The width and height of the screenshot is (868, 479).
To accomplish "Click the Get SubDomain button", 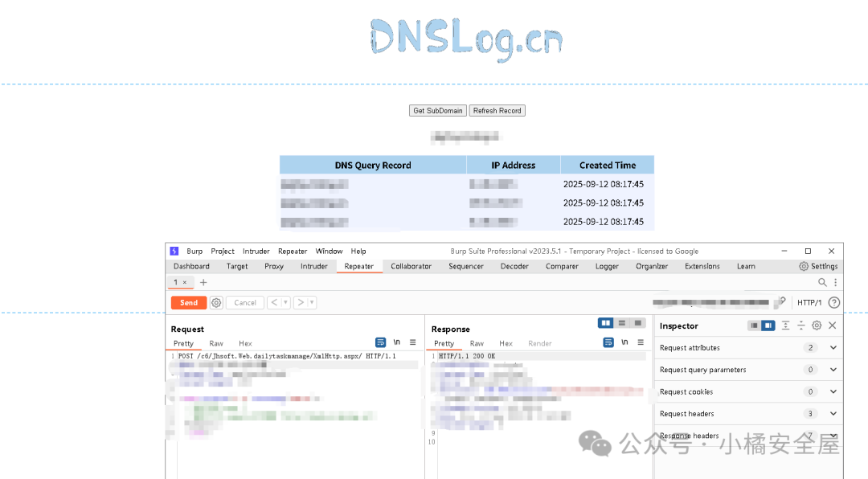I will click(x=437, y=111).
